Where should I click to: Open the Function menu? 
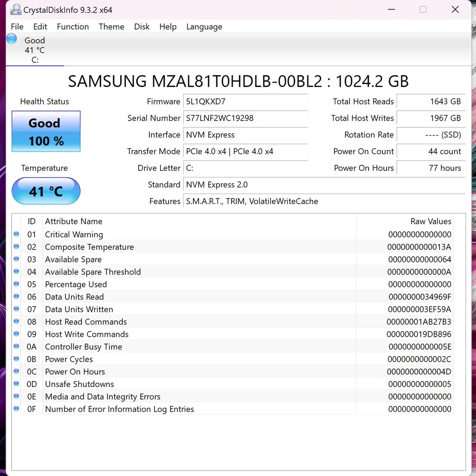[73, 27]
